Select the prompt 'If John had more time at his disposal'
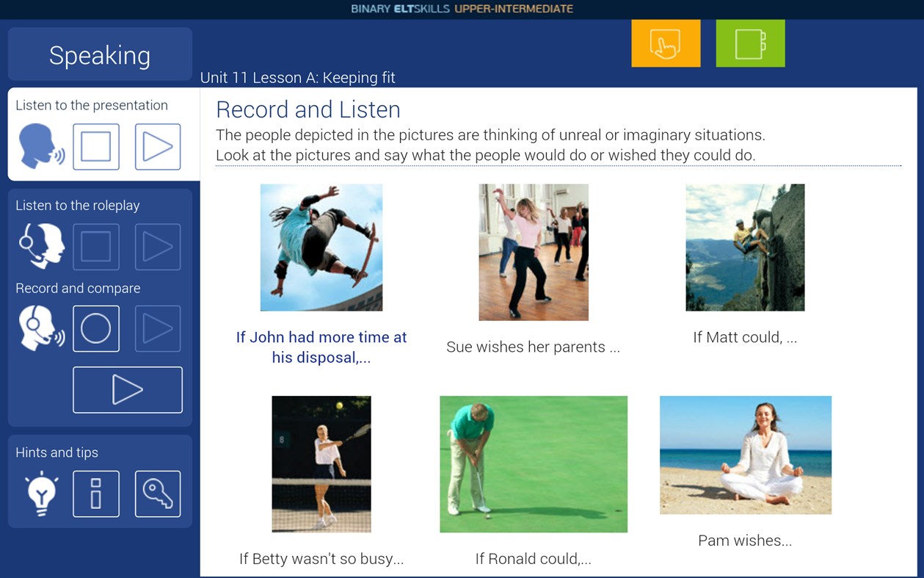 point(321,347)
